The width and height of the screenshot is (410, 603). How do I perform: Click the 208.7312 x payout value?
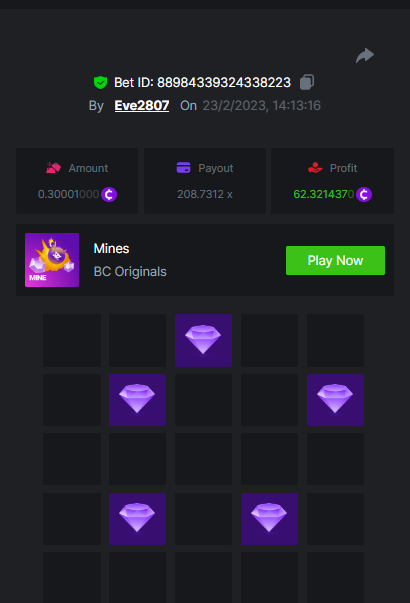[x=205, y=194]
